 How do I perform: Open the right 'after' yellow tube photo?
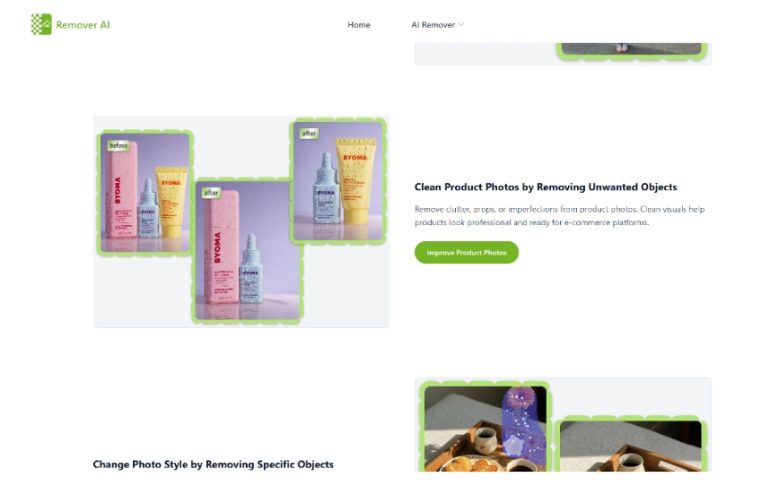click(x=338, y=181)
